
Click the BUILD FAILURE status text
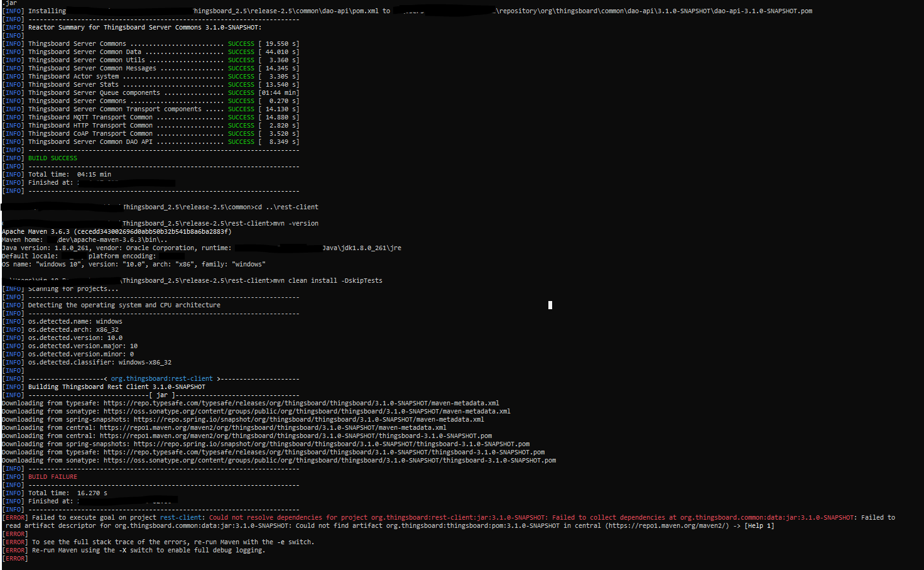pos(52,476)
